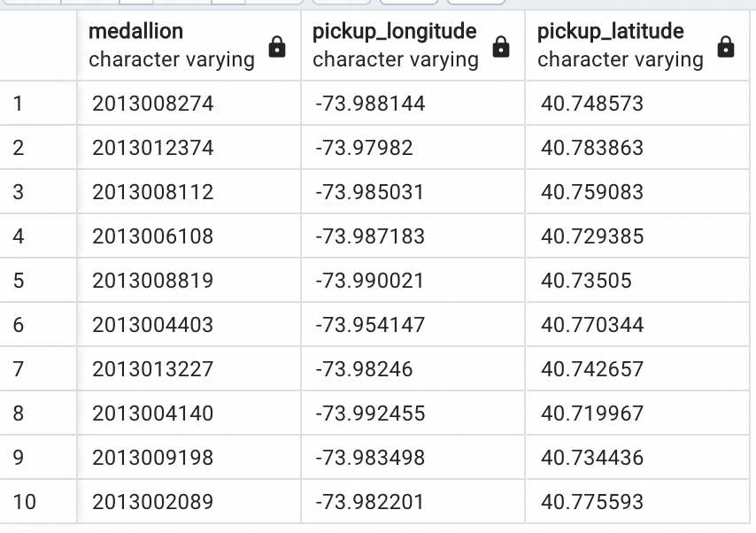The width and height of the screenshot is (756, 533).
Task: Click medallion cell 2013004403
Action: click(153, 325)
